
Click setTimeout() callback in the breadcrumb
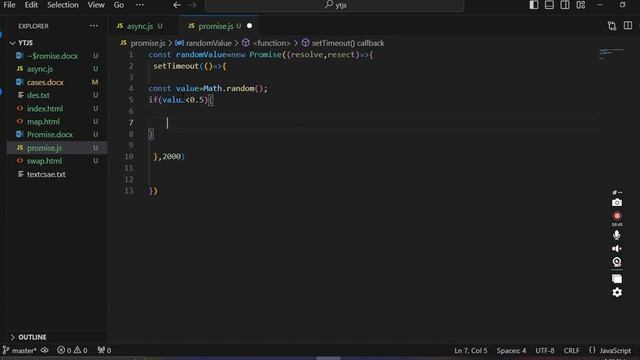(x=348, y=43)
